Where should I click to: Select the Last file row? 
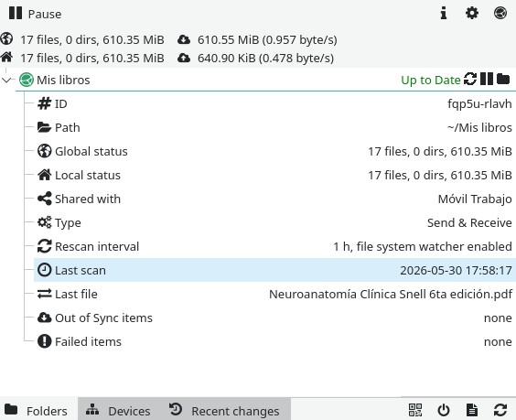[x=274, y=294]
